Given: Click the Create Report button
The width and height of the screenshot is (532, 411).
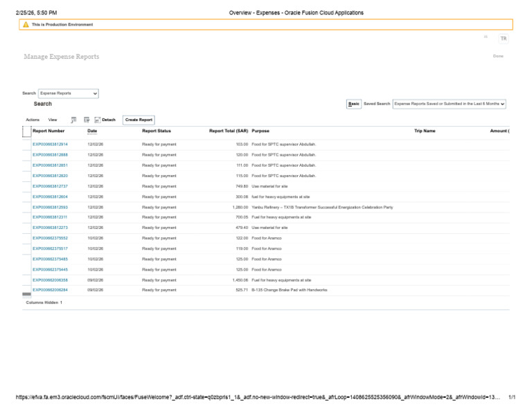Looking at the screenshot, I should click(x=139, y=120).
